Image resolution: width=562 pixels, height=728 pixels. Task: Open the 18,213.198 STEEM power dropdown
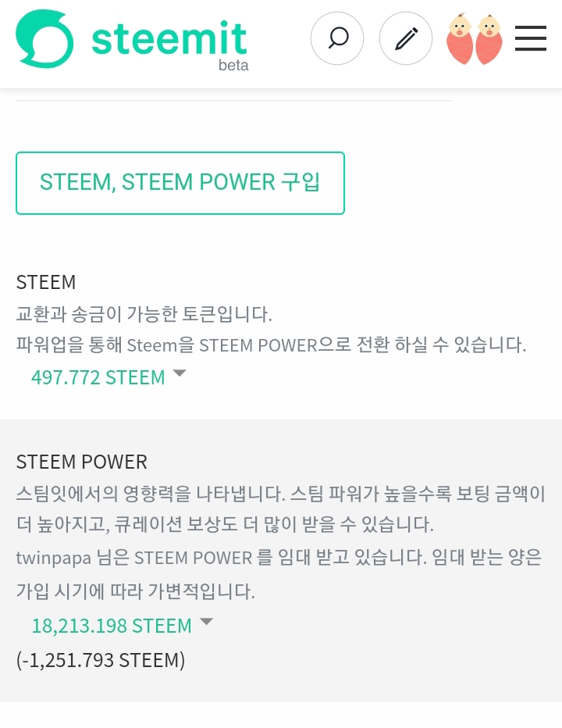click(112, 626)
